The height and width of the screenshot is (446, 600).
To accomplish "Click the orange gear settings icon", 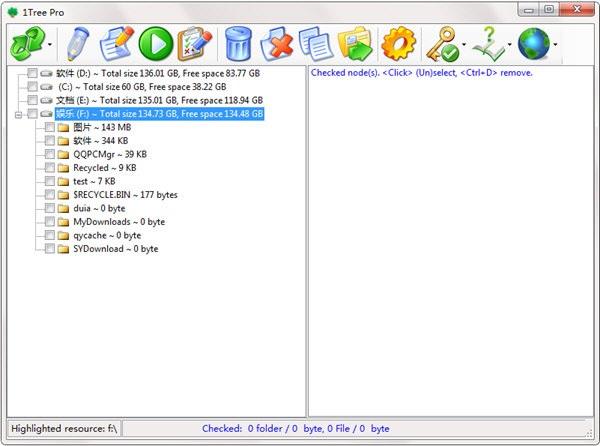I will tap(398, 44).
